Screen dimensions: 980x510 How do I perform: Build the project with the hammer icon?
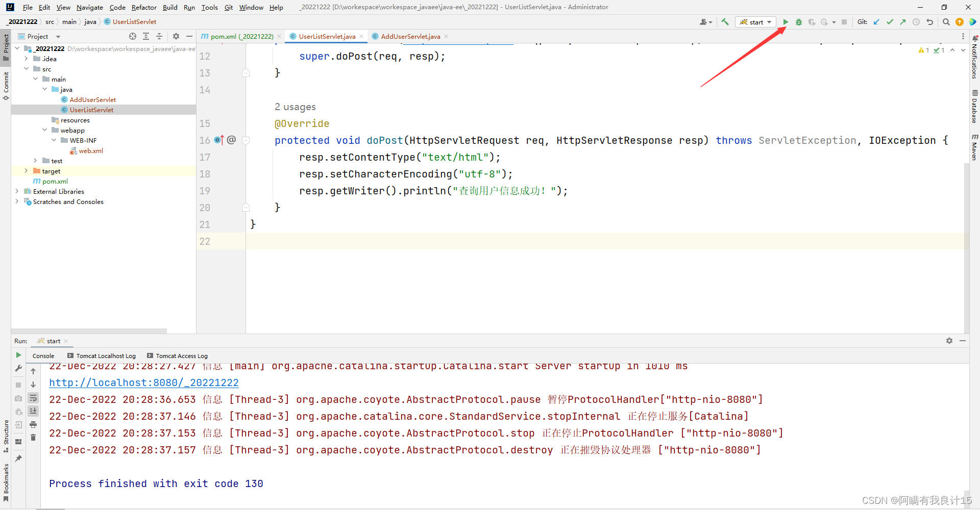[x=725, y=22]
